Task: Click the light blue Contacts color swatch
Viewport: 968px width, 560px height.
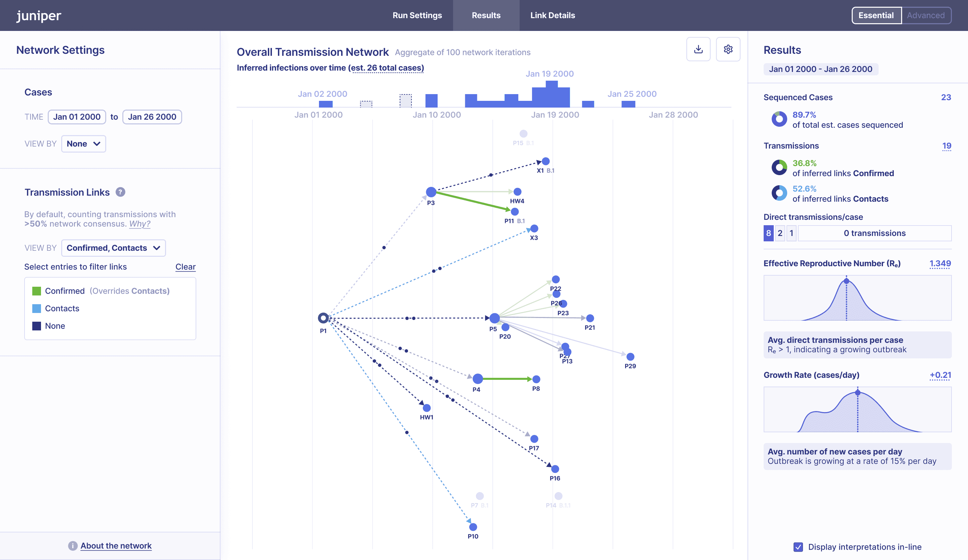Action: pos(37,308)
